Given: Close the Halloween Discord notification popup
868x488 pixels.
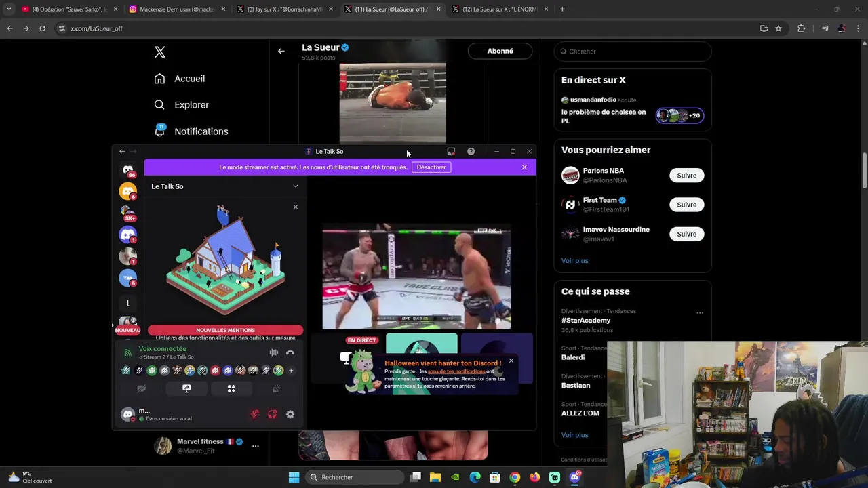Looking at the screenshot, I should click(x=511, y=361).
